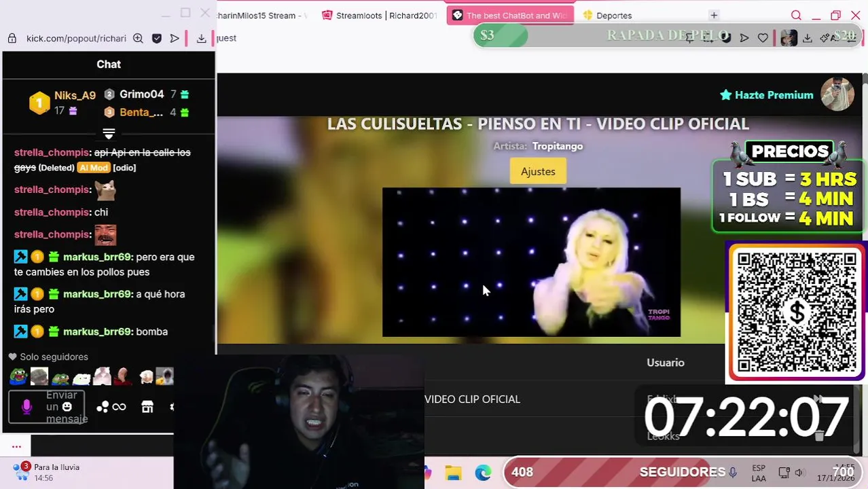Viewport: 868px width, 489px height.
Task: Click the play arrow icon in main browser toolbar
Action: click(x=744, y=38)
